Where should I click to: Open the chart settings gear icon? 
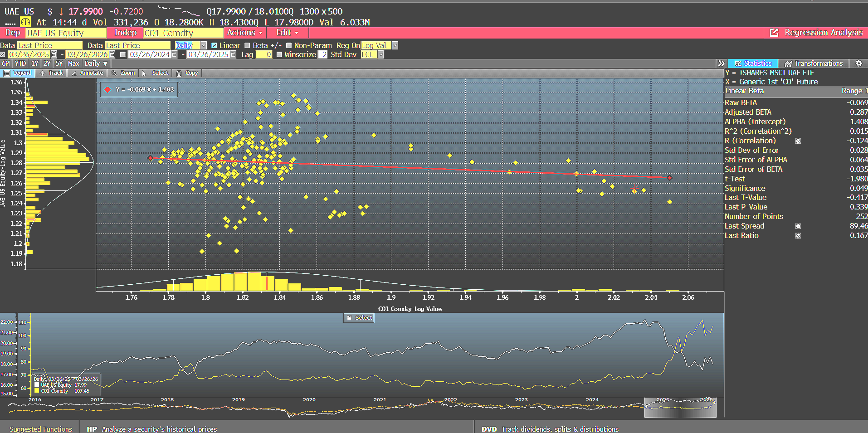pos(858,63)
